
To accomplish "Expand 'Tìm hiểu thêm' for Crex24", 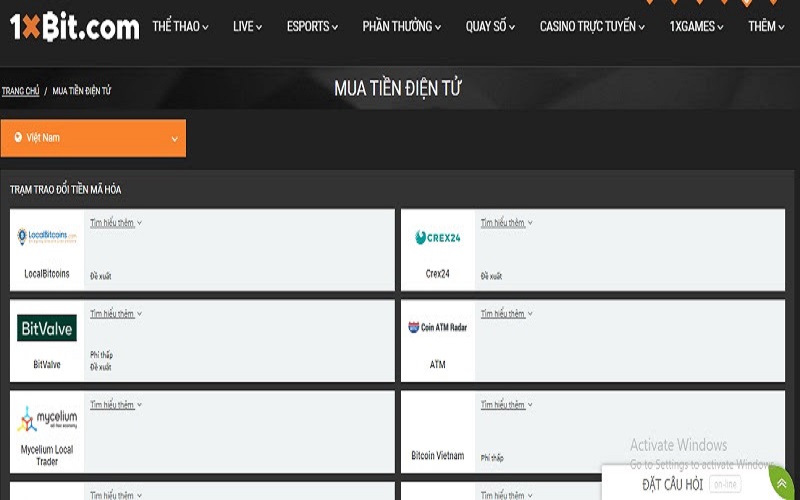I will [506, 223].
